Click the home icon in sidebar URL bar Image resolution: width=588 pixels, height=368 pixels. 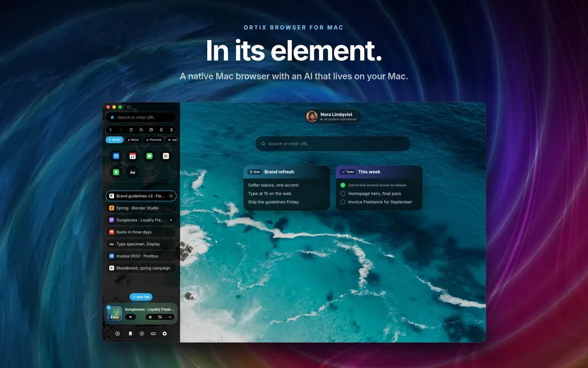click(x=112, y=117)
